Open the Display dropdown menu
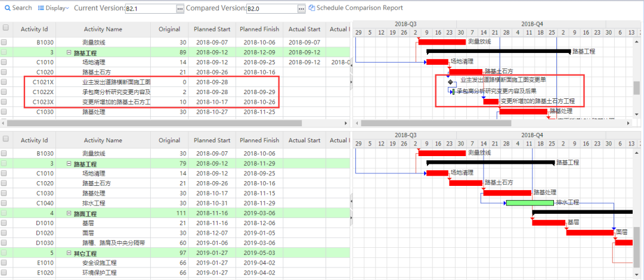Image resolution: width=644 pixels, height=280 pixels. click(x=54, y=8)
